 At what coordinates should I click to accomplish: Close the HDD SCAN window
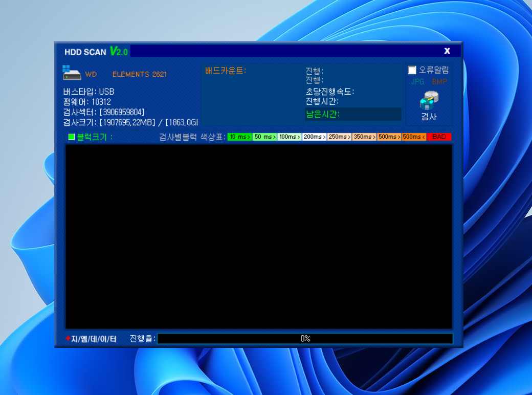(447, 51)
